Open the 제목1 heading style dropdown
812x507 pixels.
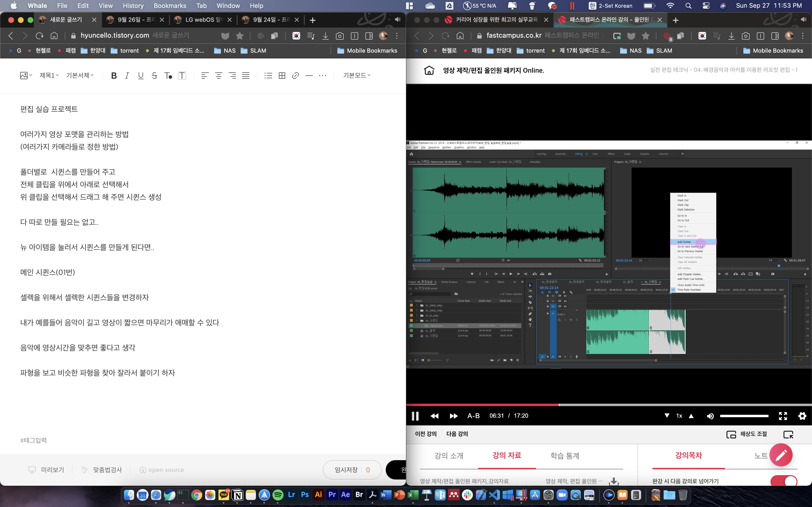pos(49,75)
